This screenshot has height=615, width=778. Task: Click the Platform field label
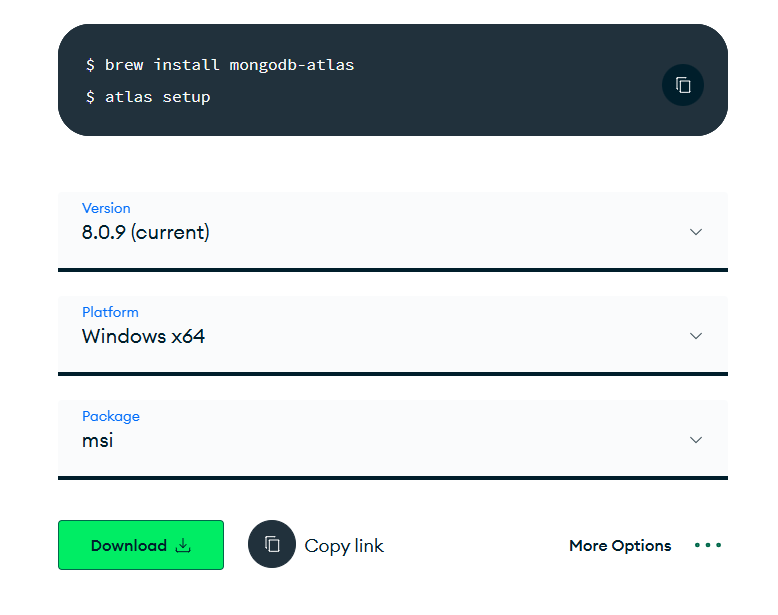click(110, 313)
